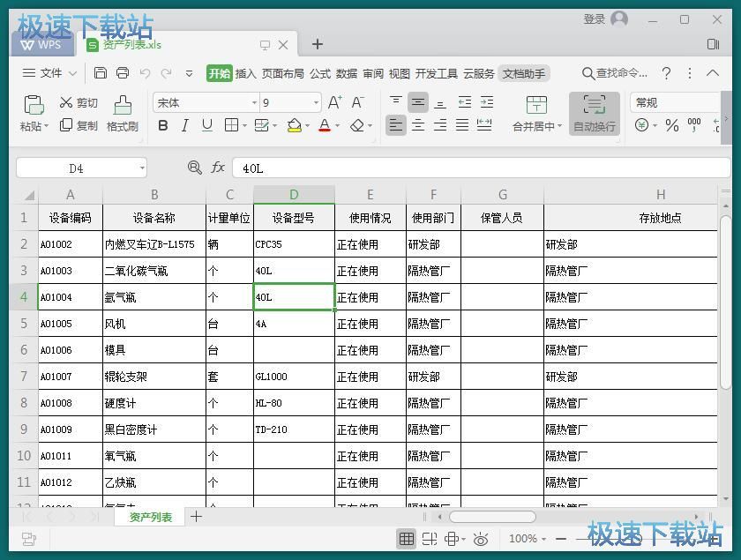Image resolution: width=741 pixels, height=560 pixels.
Task: Click the help question mark icon
Action: click(666, 73)
